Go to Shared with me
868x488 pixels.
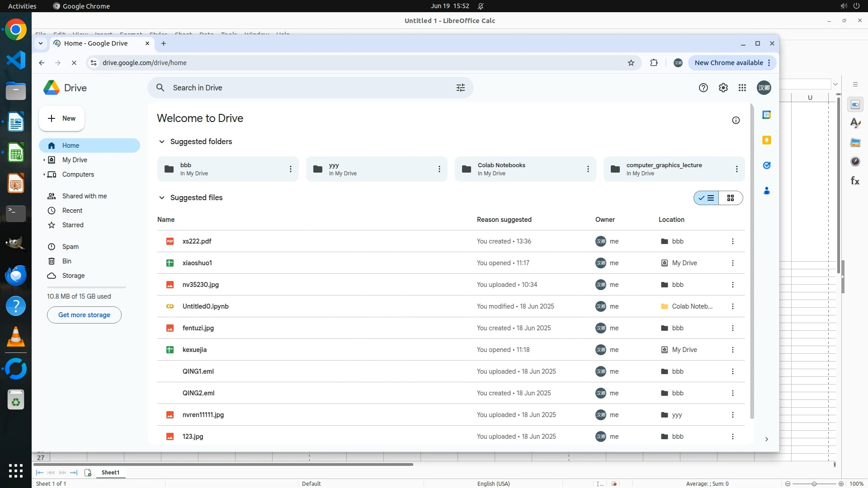pos(84,196)
